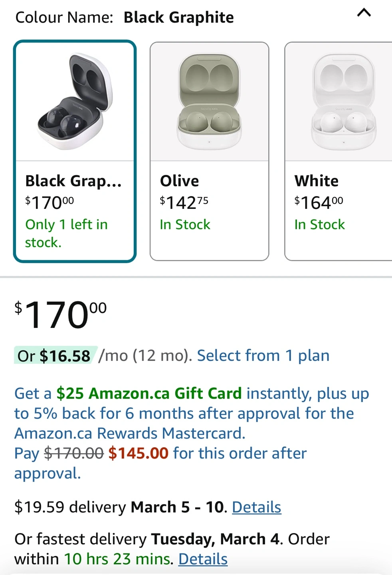Open 'Select from 1 plan' link
Image resolution: width=392 pixels, height=575 pixels.
263,355
